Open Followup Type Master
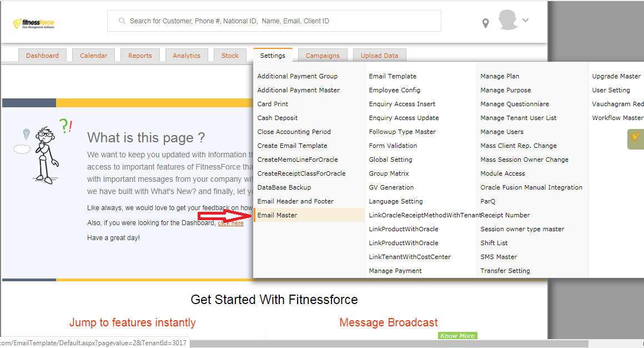This screenshot has height=348, width=644. [402, 132]
